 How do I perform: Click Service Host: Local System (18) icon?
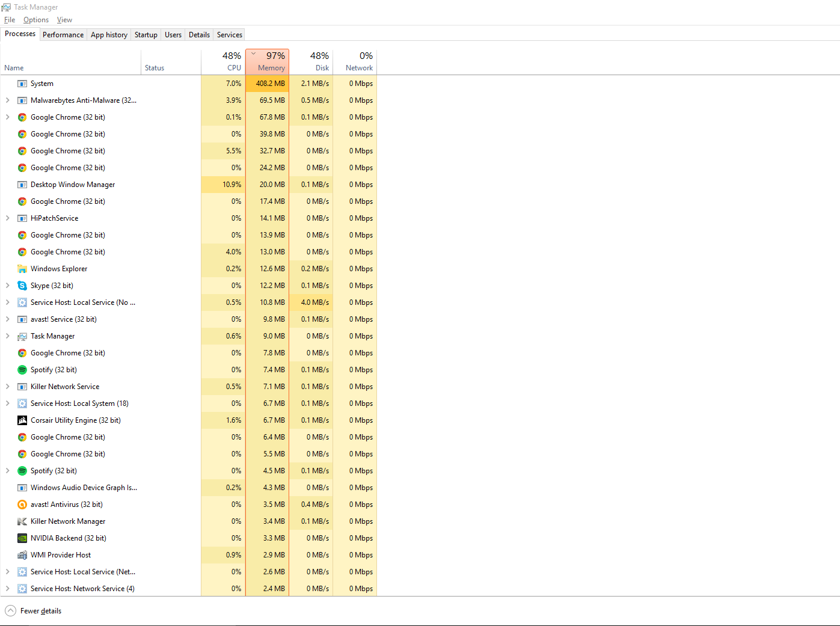[22, 404]
